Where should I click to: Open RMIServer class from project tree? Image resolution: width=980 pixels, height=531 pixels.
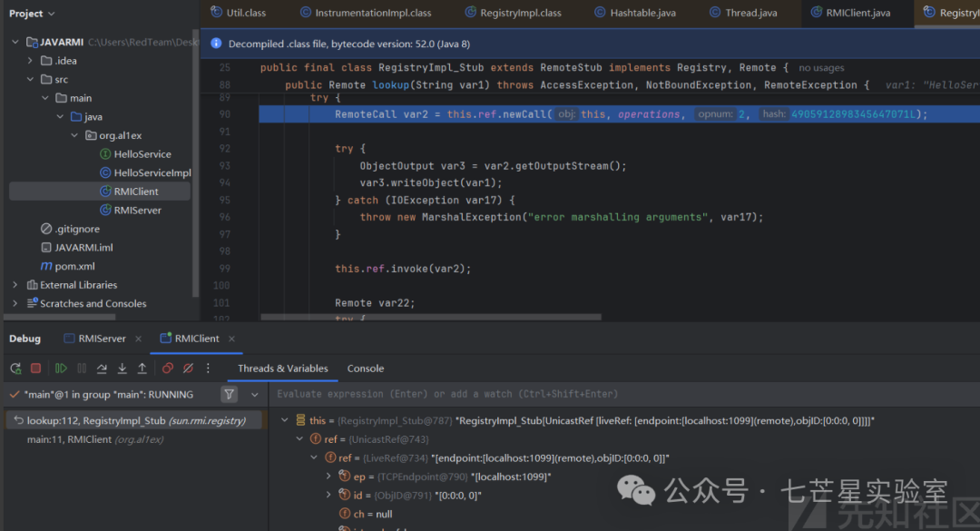tap(131, 211)
